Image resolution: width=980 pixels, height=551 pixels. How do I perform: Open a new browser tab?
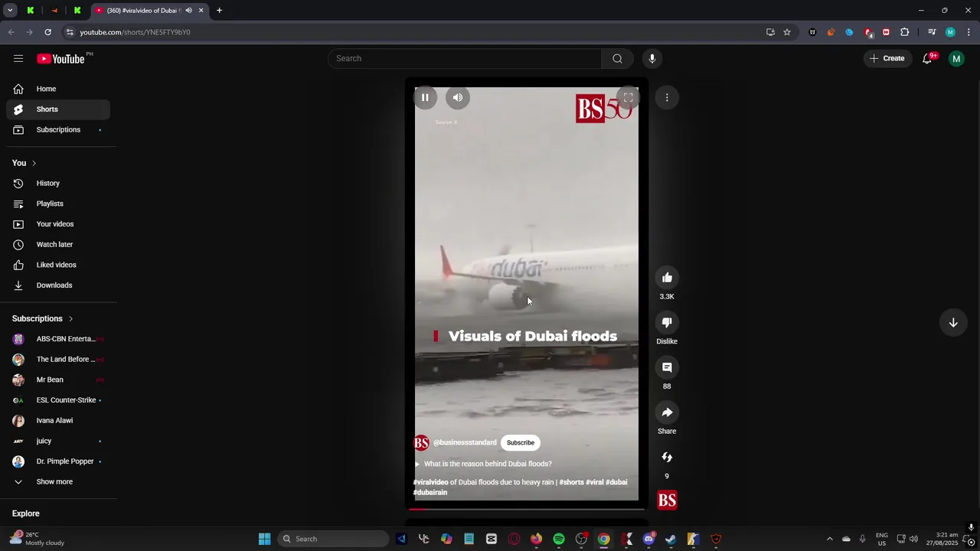[x=219, y=10]
